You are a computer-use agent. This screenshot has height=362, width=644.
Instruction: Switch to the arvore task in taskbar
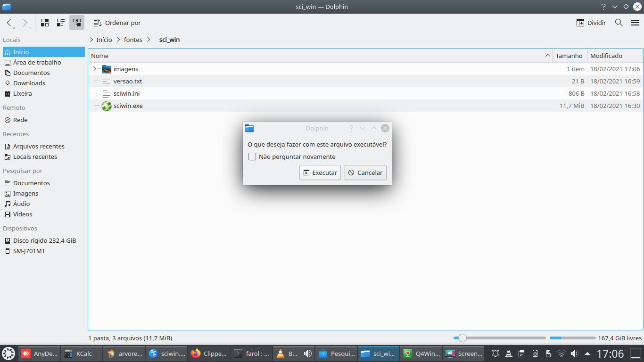pos(124,354)
